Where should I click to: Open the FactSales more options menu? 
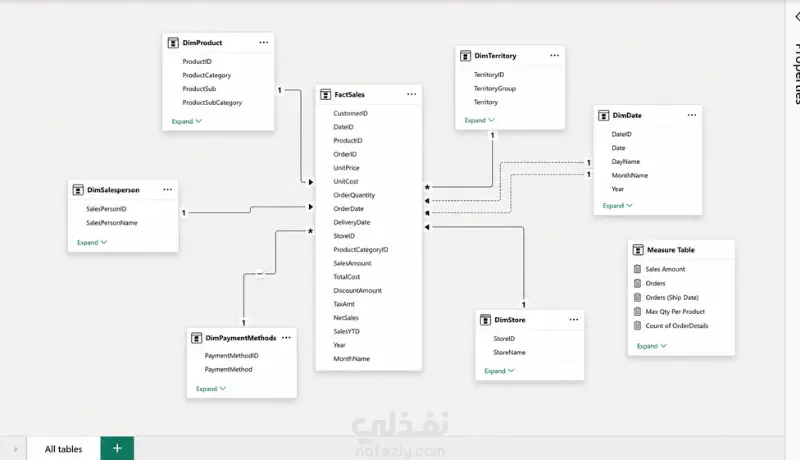pyautogui.click(x=411, y=94)
